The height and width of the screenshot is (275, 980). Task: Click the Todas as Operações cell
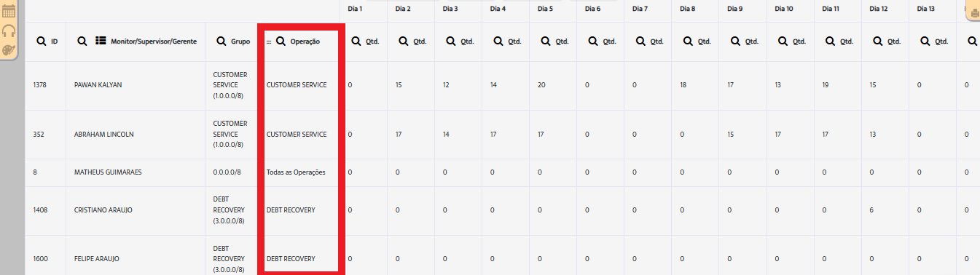(296, 172)
